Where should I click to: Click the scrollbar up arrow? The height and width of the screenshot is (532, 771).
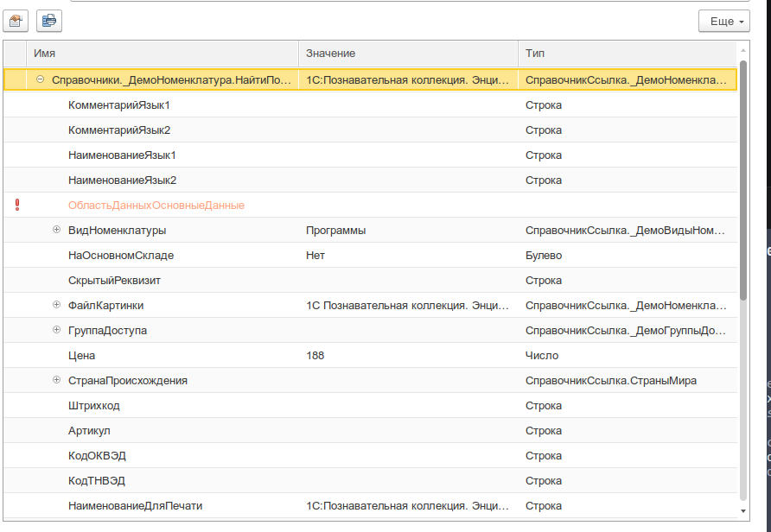[x=743, y=51]
